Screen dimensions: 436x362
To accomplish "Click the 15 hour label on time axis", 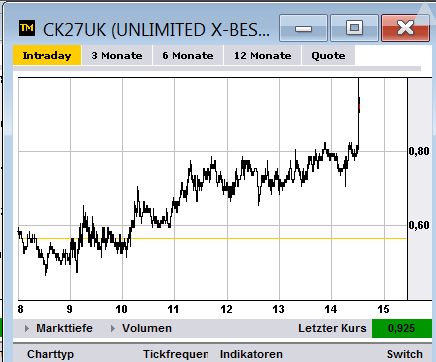I will point(383,309).
